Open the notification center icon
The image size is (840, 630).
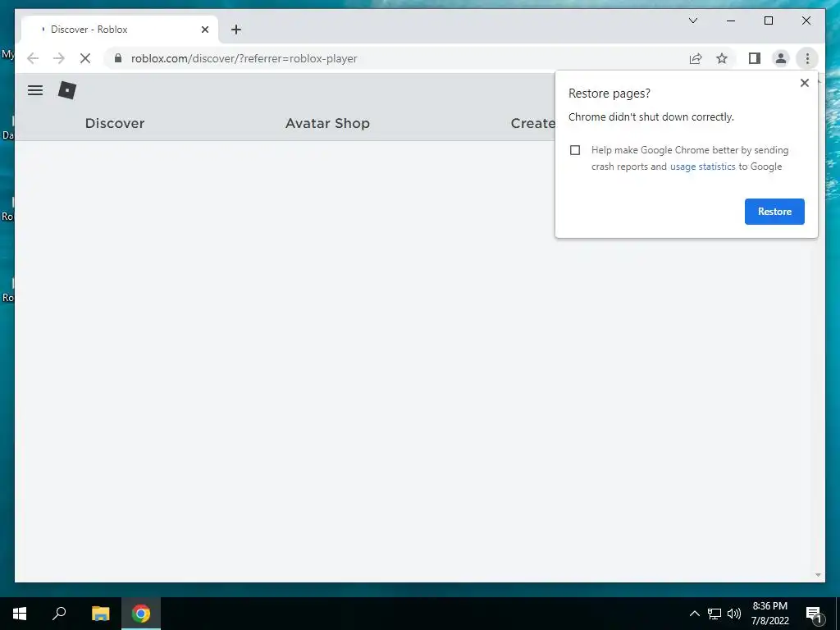[x=814, y=614]
